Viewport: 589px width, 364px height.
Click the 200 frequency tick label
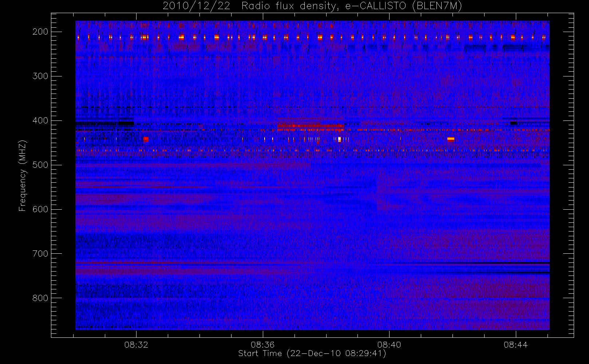40,32
